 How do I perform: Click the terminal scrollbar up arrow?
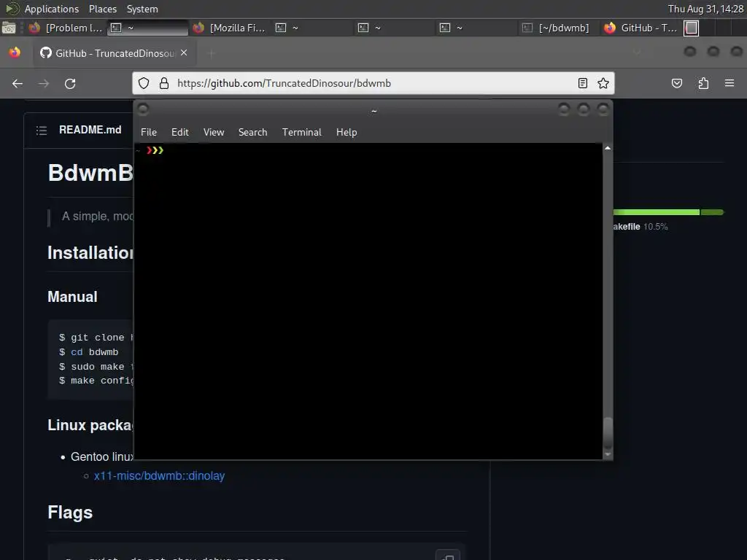(608, 148)
